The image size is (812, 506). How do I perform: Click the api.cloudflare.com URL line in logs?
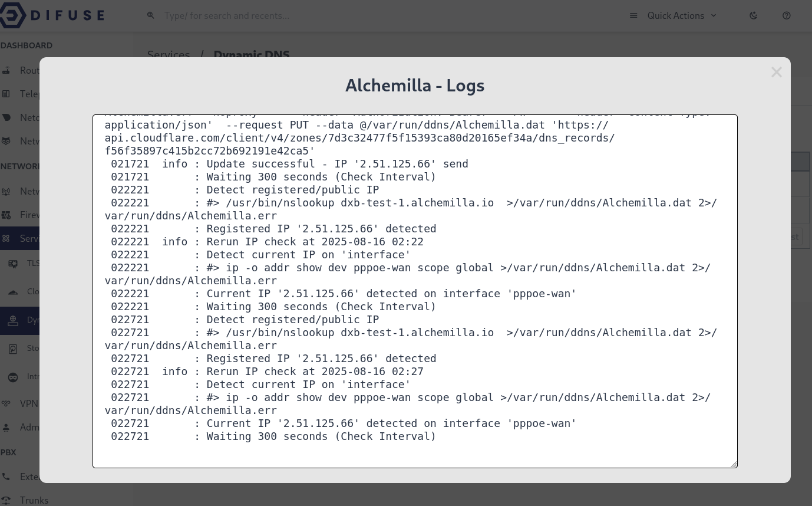360,138
